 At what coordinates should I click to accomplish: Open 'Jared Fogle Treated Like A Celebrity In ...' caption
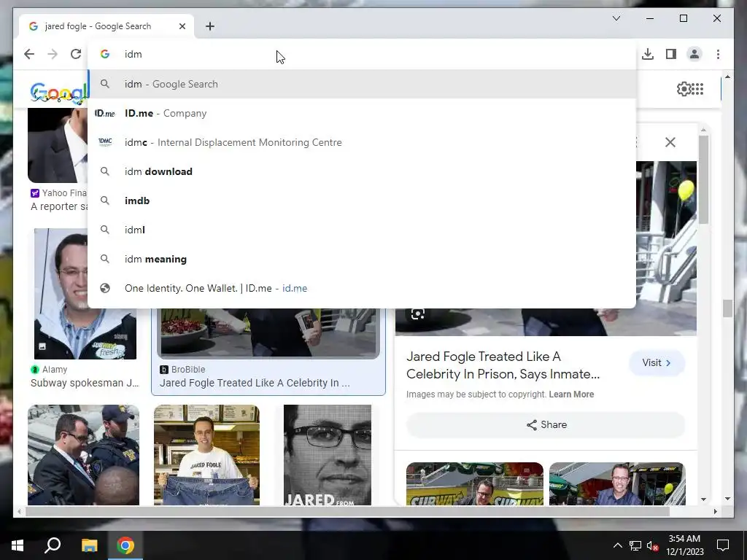point(255,383)
